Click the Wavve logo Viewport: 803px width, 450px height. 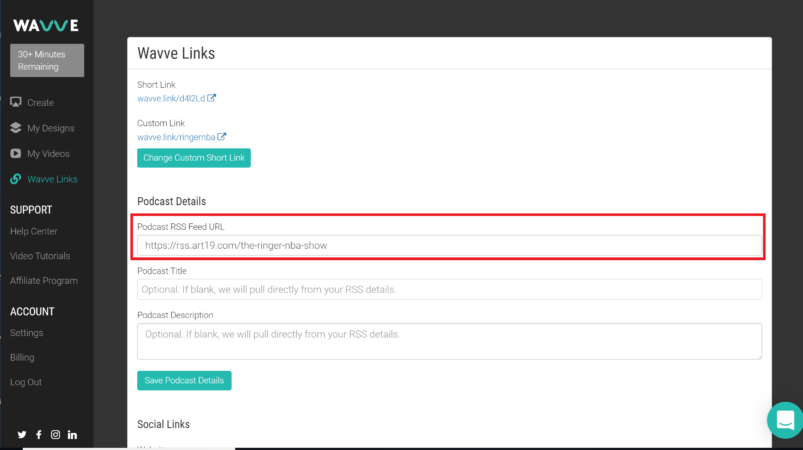[x=46, y=25]
